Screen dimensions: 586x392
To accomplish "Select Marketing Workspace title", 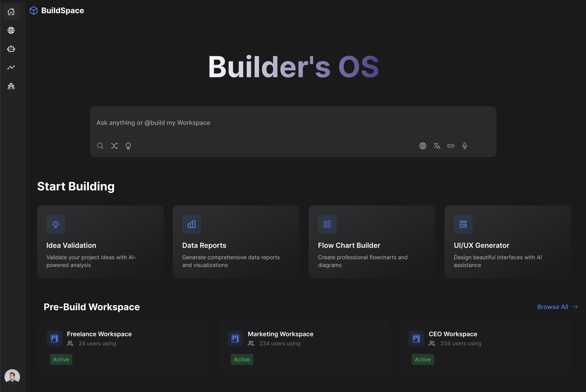I will click(x=281, y=334).
